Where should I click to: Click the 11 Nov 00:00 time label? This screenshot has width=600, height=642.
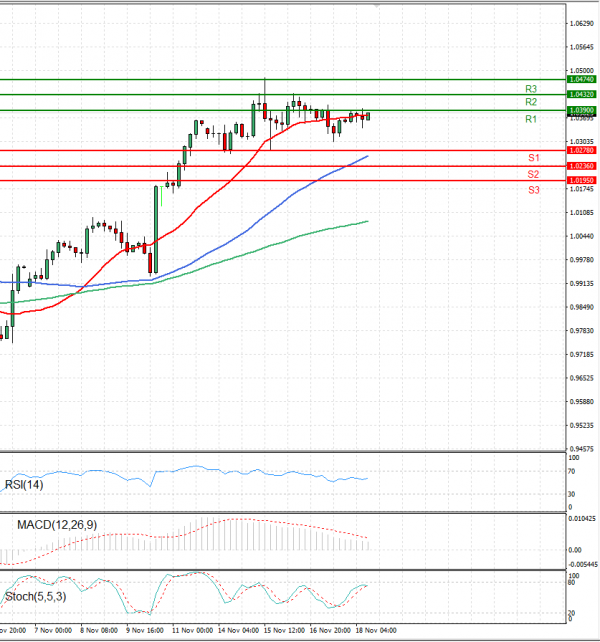click(192, 631)
